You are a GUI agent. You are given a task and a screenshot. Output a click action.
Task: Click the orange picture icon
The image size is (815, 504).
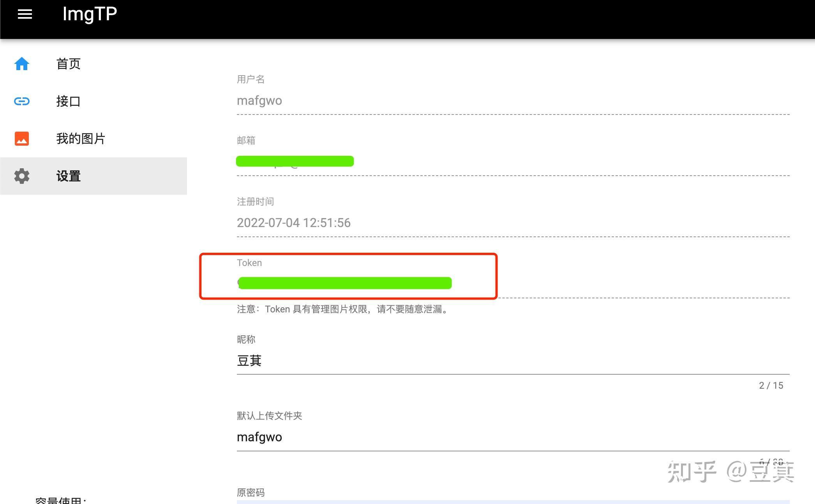coord(22,139)
